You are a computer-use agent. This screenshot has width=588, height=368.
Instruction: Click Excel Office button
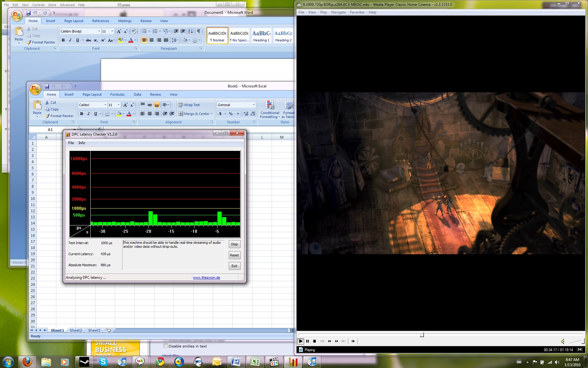pos(35,89)
